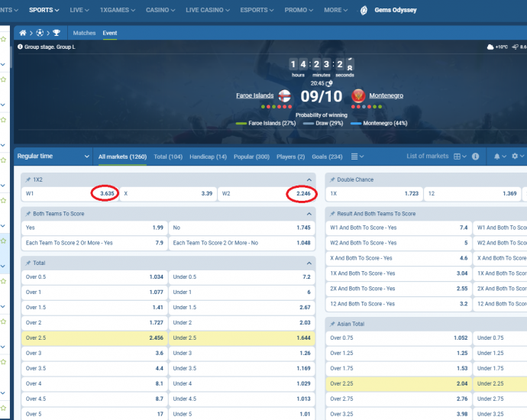The width and height of the screenshot is (527, 420).
Task: Open the MORE menu
Action: coord(336,10)
